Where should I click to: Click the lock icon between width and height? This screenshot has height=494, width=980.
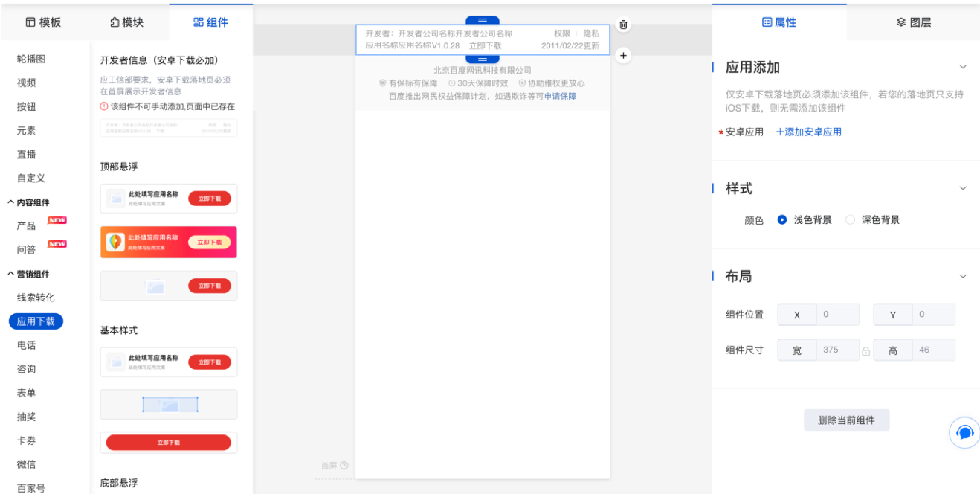pos(866,351)
